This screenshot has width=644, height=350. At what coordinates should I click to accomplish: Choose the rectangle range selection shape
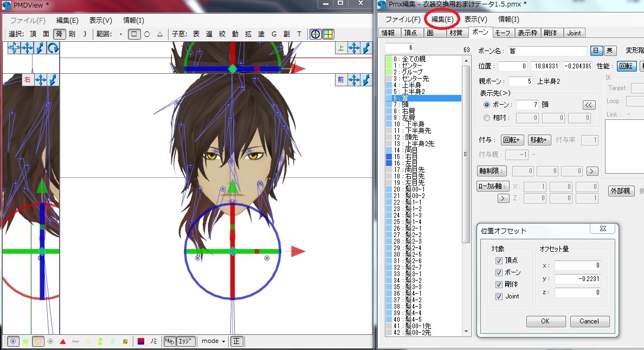(x=134, y=34)
